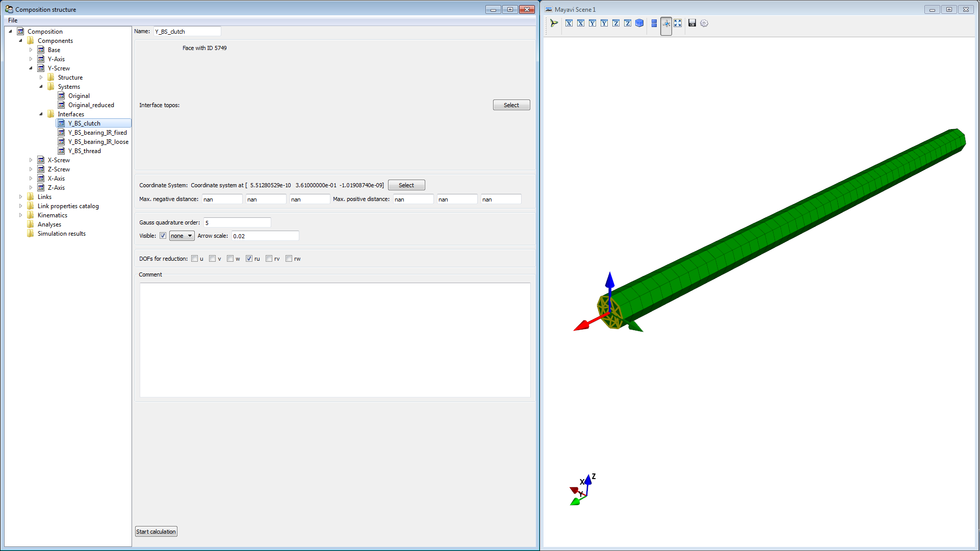Select Y_BS_thread in the tree
Screen dimensions: 980x551
click(85, 151)
